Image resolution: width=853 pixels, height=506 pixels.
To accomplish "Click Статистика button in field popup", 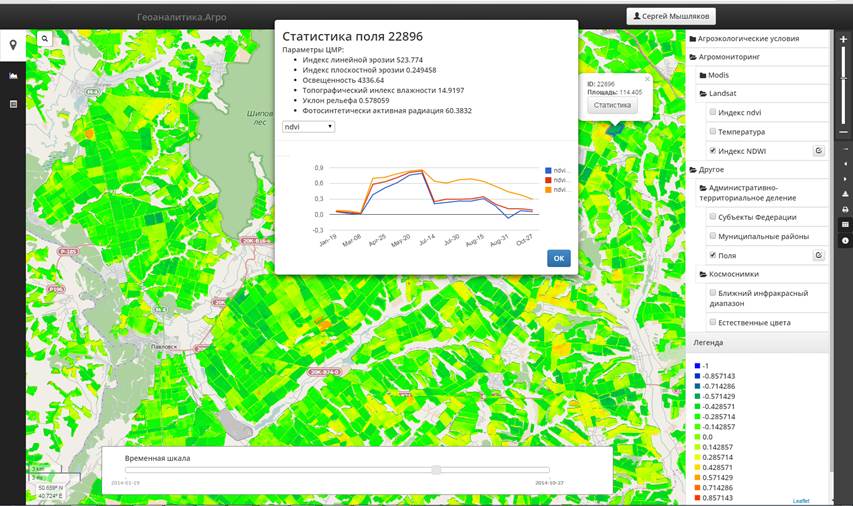I will pos(612,105).
